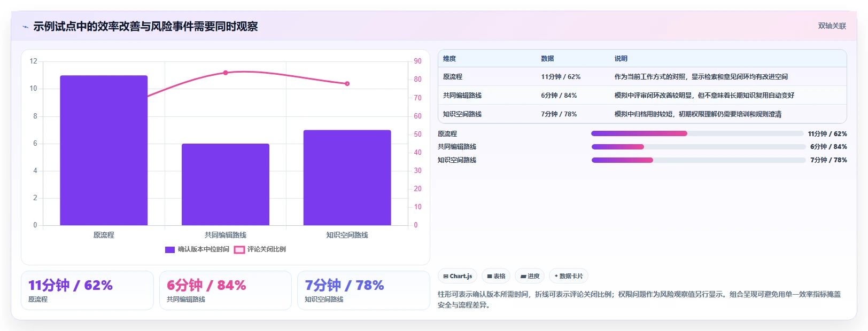Click the 7分钟 / 78% value beside the progress bar
The height and width of the screenshot is (331, 868).
[x=828, y=160]
